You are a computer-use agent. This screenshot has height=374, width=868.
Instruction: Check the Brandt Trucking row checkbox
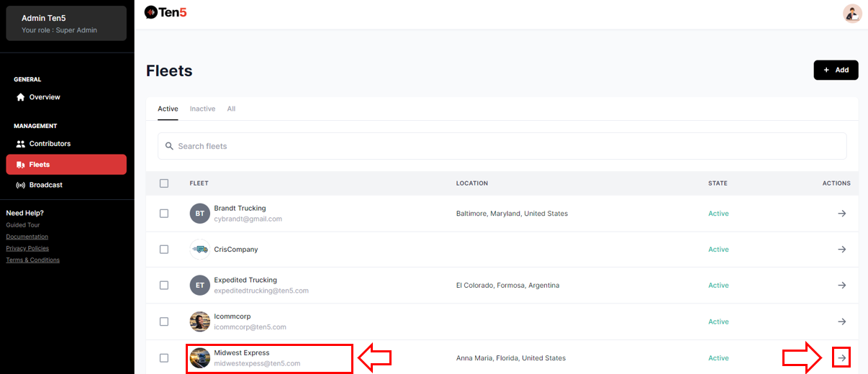click(x=164, y=214)
